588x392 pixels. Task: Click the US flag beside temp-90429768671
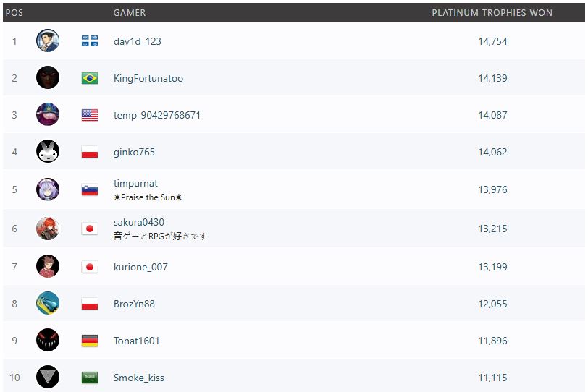point(90,115)
